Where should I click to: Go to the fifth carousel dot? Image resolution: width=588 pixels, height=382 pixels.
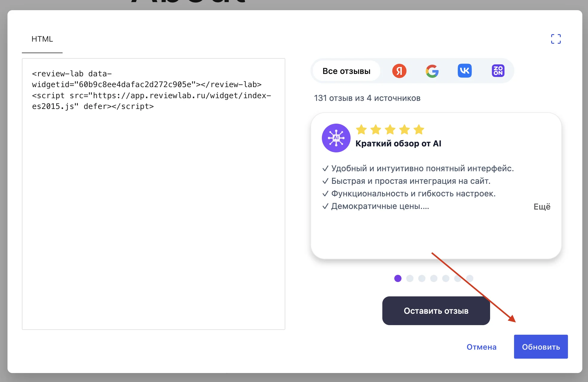pos(446,278)
